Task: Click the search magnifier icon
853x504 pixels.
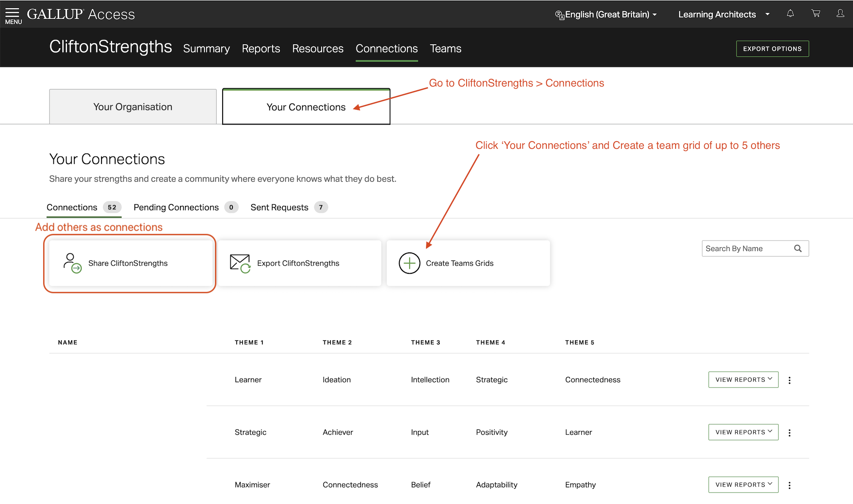Action: tap(798, 249)
